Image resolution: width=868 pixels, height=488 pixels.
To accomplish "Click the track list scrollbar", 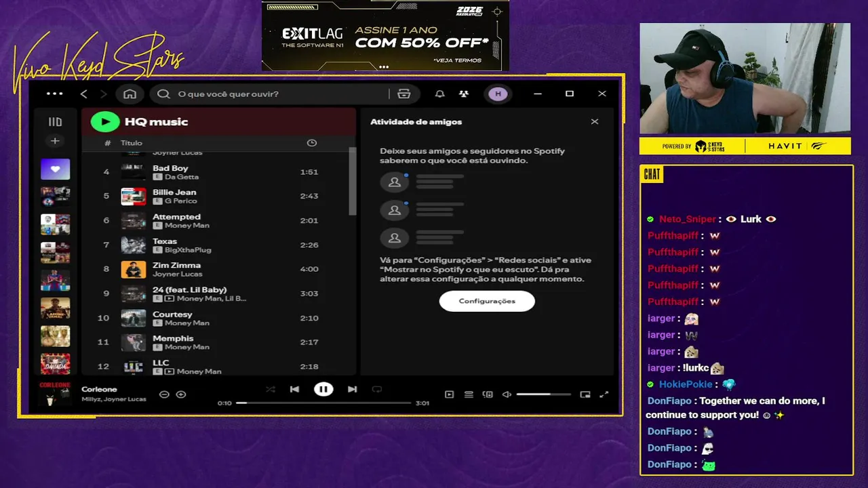I will [x=352, y=182].
